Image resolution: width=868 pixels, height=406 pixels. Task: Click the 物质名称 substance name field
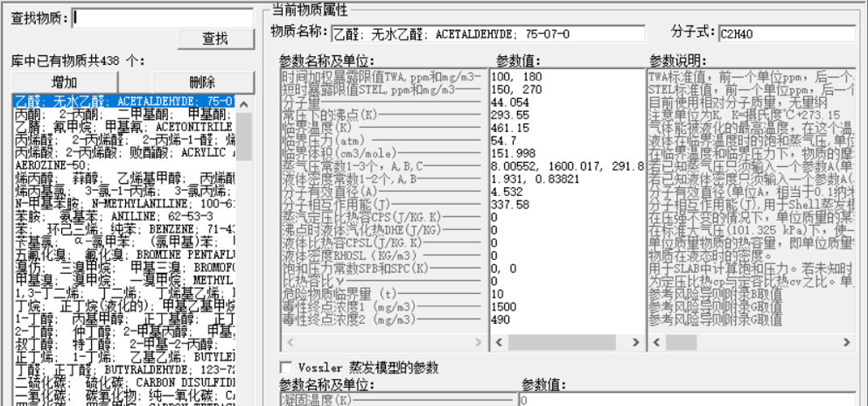click(x=487, y=34)
